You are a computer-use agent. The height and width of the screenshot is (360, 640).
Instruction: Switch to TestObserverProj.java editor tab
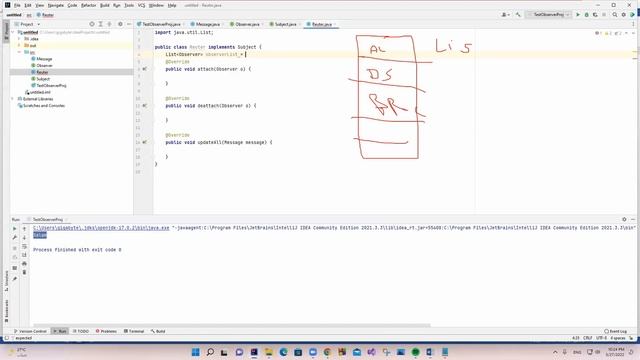[161, 24]
